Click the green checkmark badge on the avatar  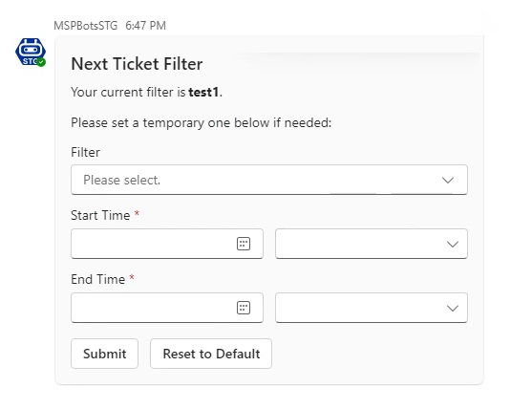pos(41,62)
